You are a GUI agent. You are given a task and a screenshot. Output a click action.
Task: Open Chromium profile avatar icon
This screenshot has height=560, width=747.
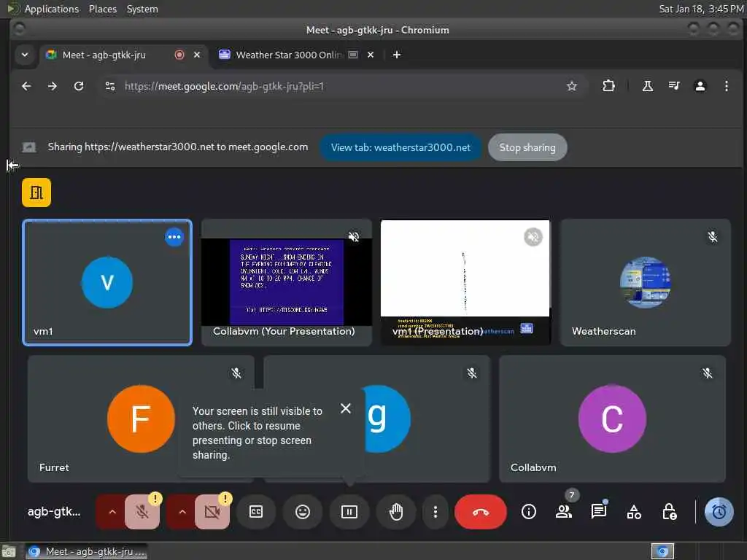[x=700, y=86]
